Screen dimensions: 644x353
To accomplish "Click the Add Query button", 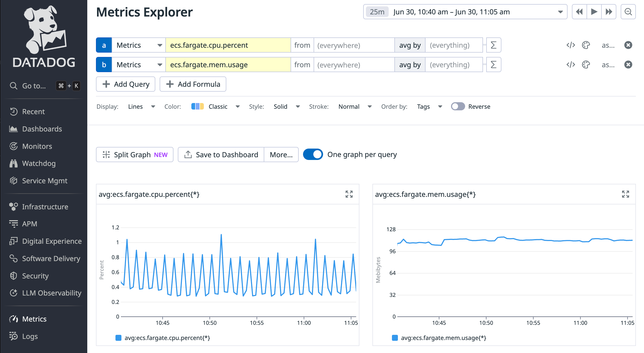I will 126,84.
